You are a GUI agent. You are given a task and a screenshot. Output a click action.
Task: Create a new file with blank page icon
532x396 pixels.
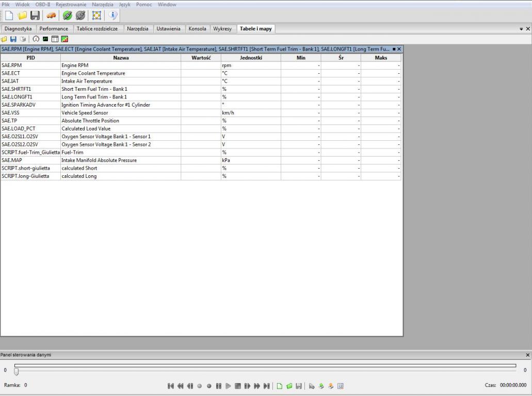click(x=9, y=16)
